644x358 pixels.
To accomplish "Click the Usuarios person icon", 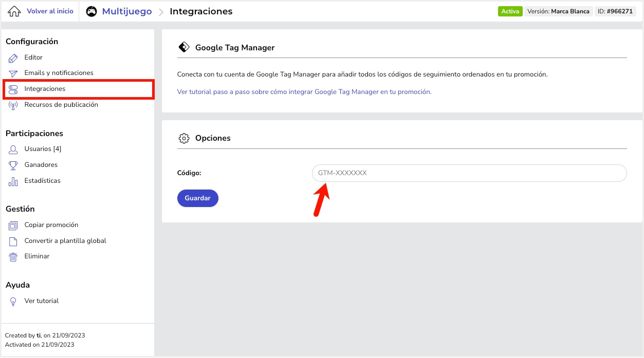I will [x=13, y=149].
